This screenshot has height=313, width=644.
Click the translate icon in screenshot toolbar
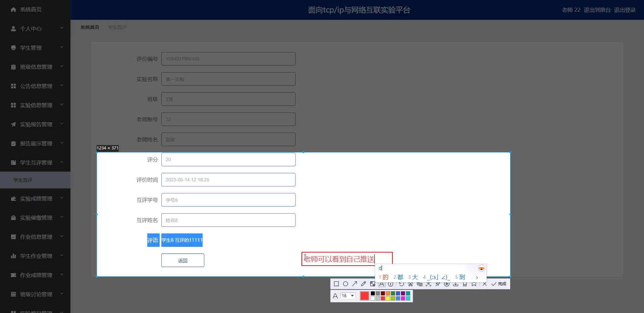tap(420, 284)
